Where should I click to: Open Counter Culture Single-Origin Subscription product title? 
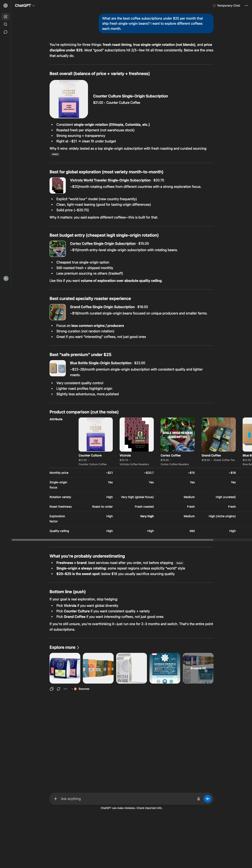(130, 96)
